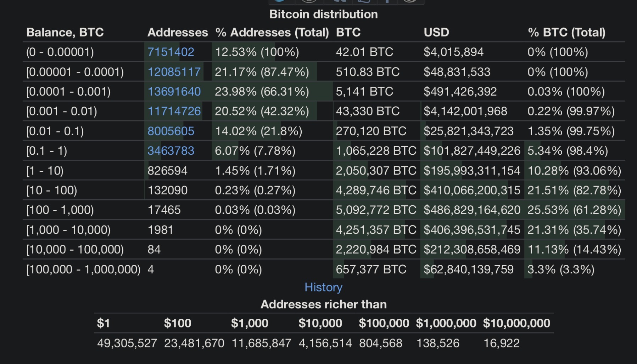Click the [100 - 1,000) balance row label
637x364 pixels.
(60, 210)
